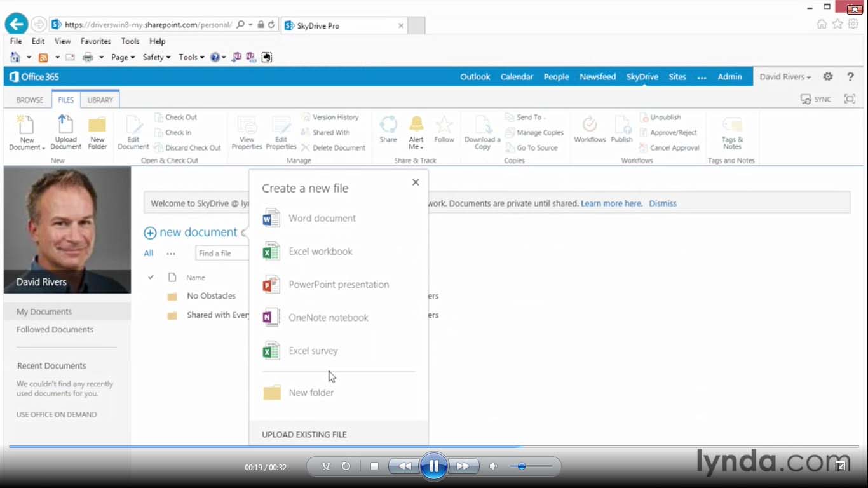Pause the video playback

tap(433, 466)
